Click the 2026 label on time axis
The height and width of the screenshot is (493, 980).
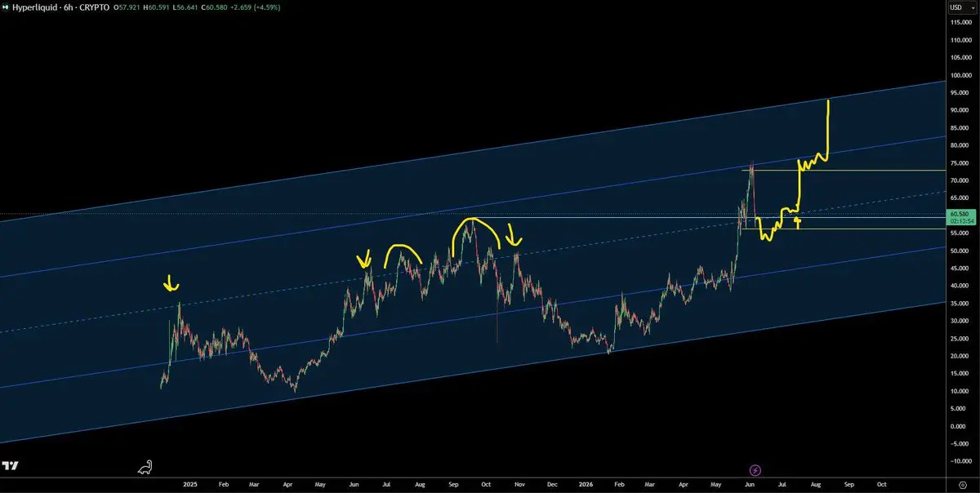click(x=586, y=484)
